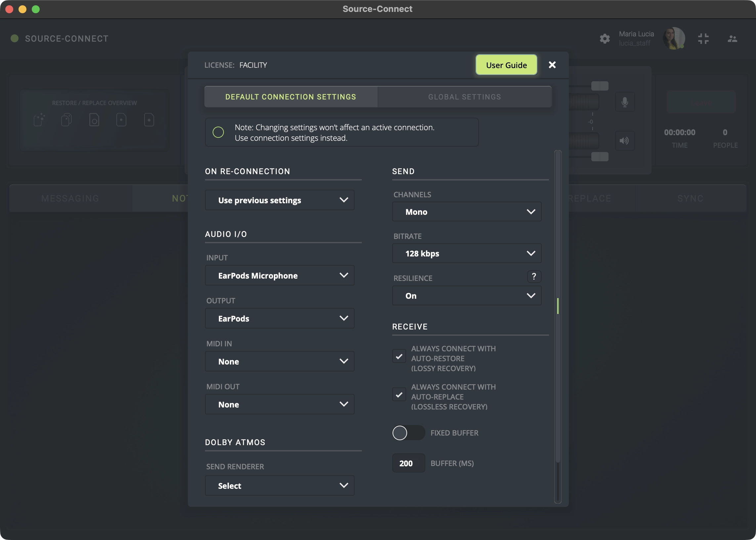Change the Bitrate 128 kbps dropdown
This screenshot has width=756, height=540.
click(x=467, y=253)
